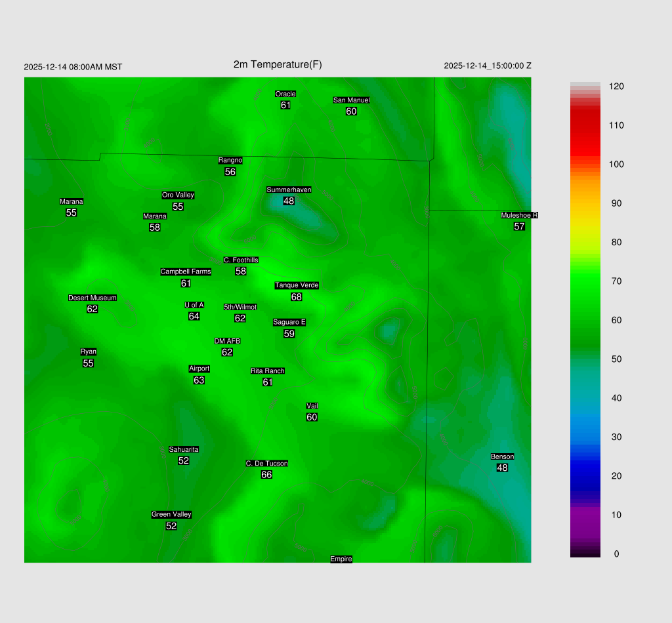Click the Muleshoe R station label

(519, 215)
